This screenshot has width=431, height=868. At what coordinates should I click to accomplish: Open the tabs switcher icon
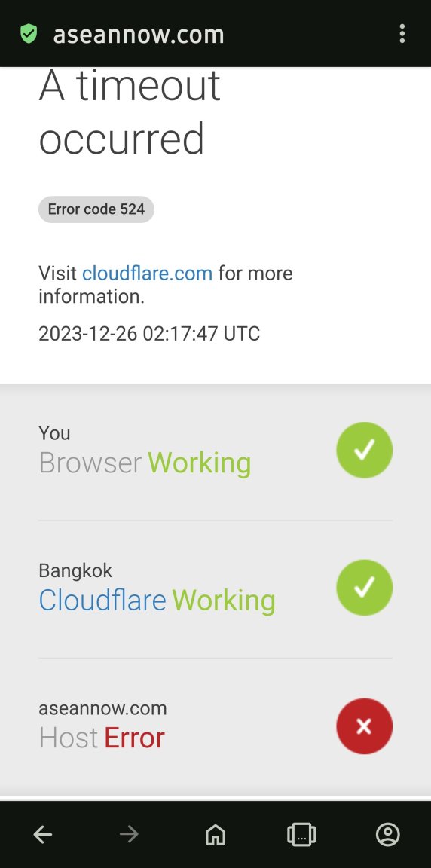click(x=301, y=834)
